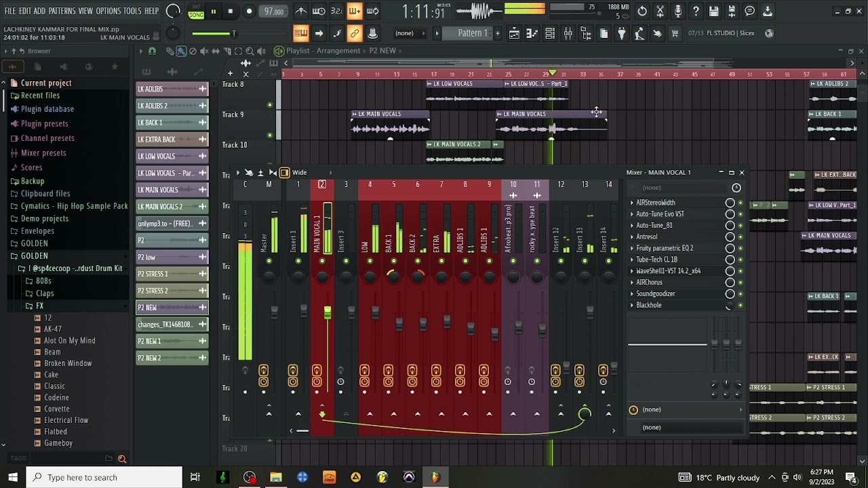Image resolution: width=868 pixels, height=488 pixels.
Task: Click the stop transport button
Action: click(x=231, y=12)
